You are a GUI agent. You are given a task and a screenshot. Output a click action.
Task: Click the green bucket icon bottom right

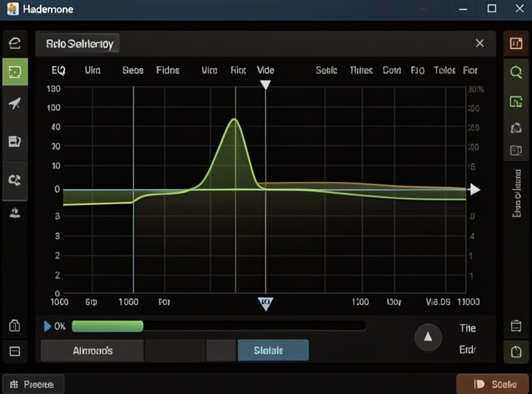(516, 351)
